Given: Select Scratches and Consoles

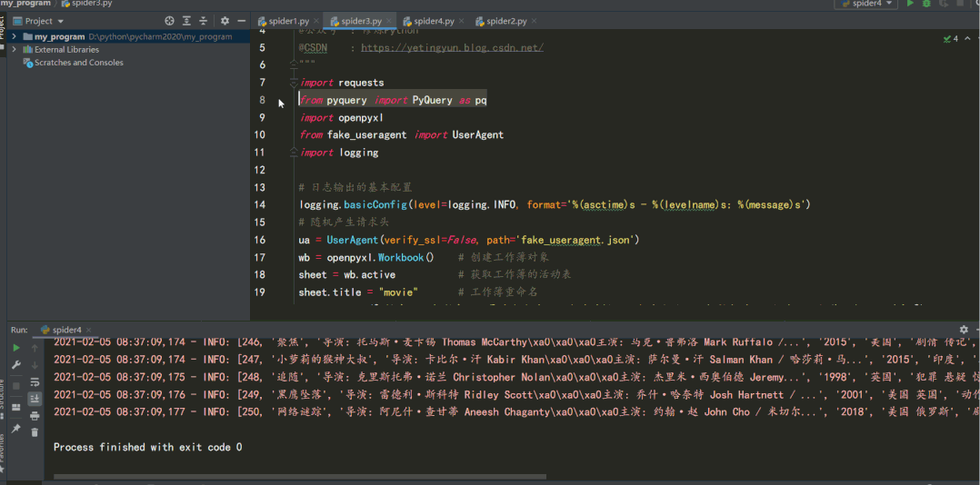Looking at the screenshot, I should point(79,63).
